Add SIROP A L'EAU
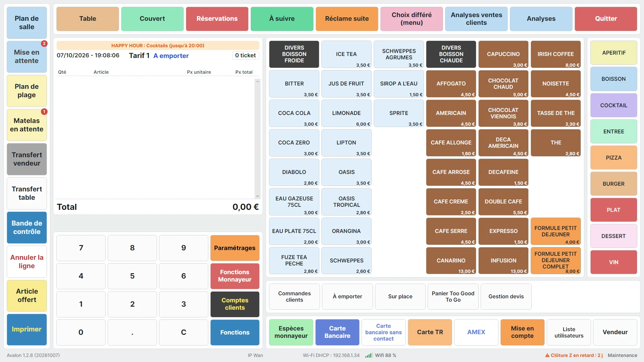The image size is (644, 362). click(399, 84)
